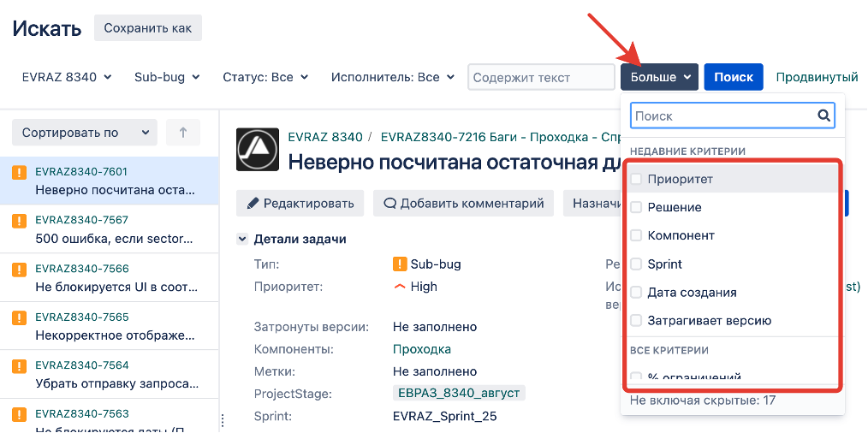Image resolution: width=868 pixels, height=433 pixels.
Task: Tick the Компонент criterion checkbox
Action: pyautogui.click(x=637, y=235)
